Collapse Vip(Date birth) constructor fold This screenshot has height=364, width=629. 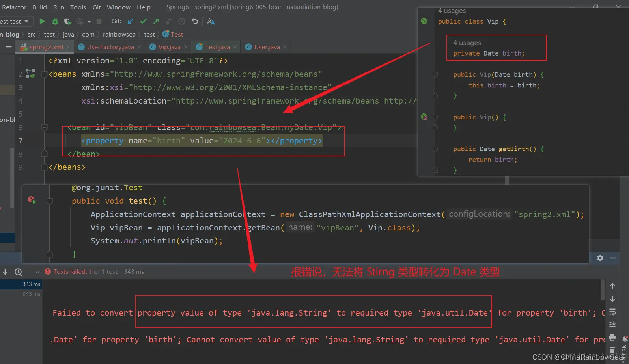point(435,74)
